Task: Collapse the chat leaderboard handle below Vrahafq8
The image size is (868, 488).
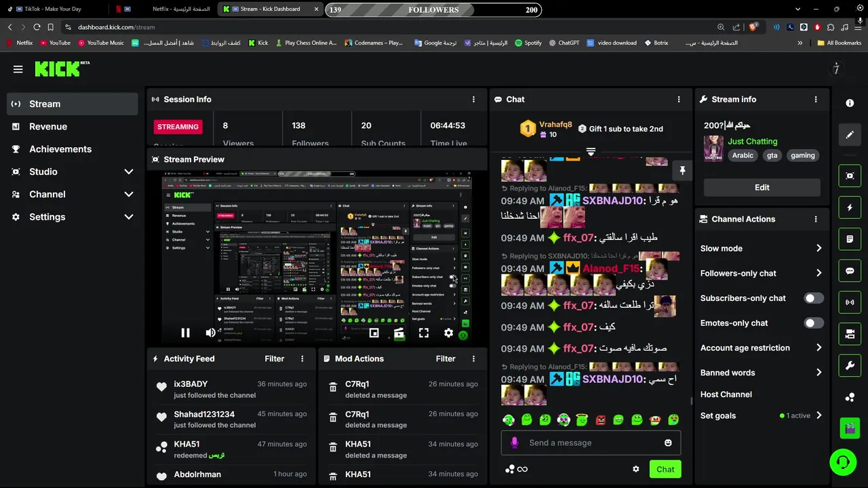Action: [x=591, y=152]
